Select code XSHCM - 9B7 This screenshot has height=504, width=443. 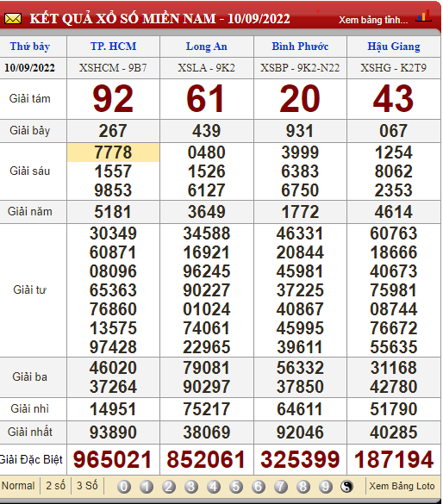point(113,68)
